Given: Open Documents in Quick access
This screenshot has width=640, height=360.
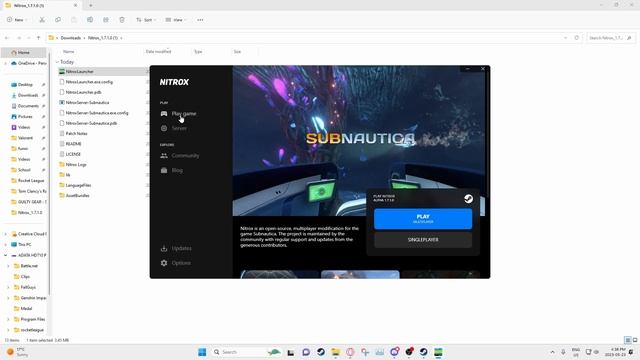Looking at the screenshot, I should (28, 106).
